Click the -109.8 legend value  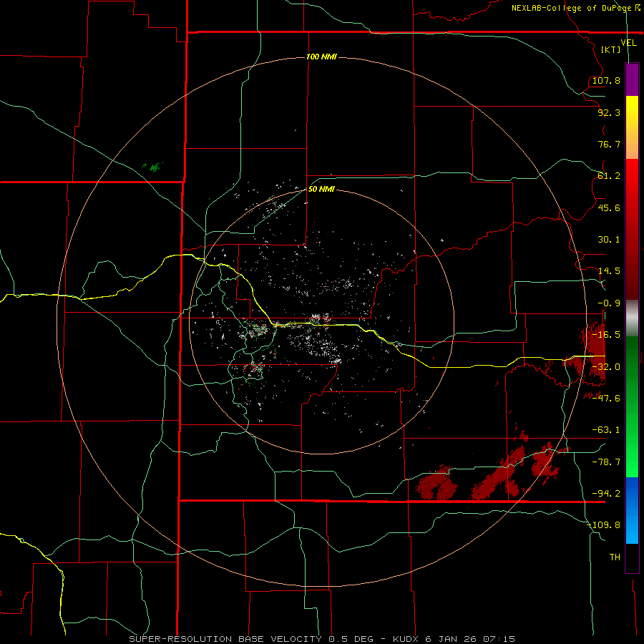point(604,525)
